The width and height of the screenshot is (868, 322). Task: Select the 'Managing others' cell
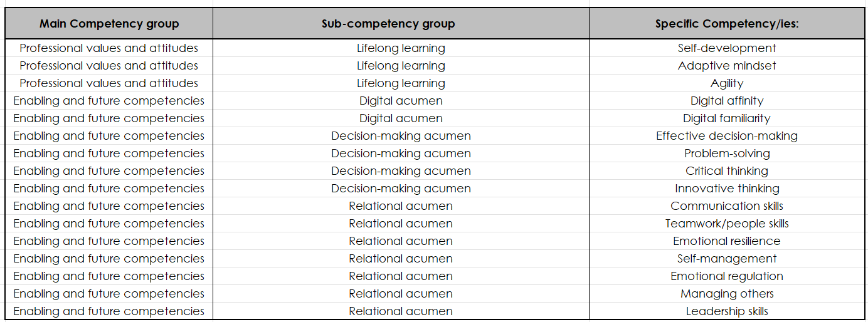[726, 294]
